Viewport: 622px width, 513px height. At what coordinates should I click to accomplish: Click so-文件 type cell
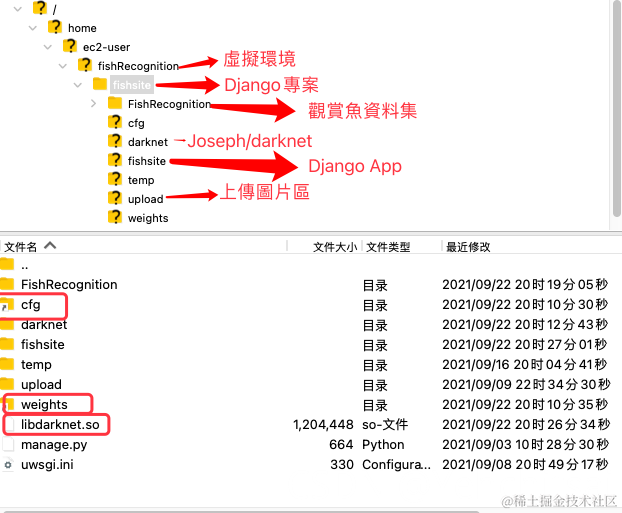[x=385, y=425]
